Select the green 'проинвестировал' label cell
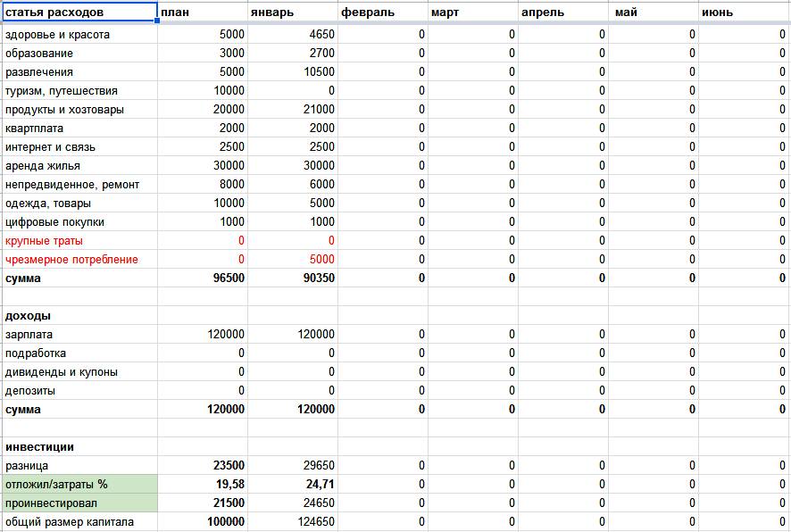 [79, 503]
